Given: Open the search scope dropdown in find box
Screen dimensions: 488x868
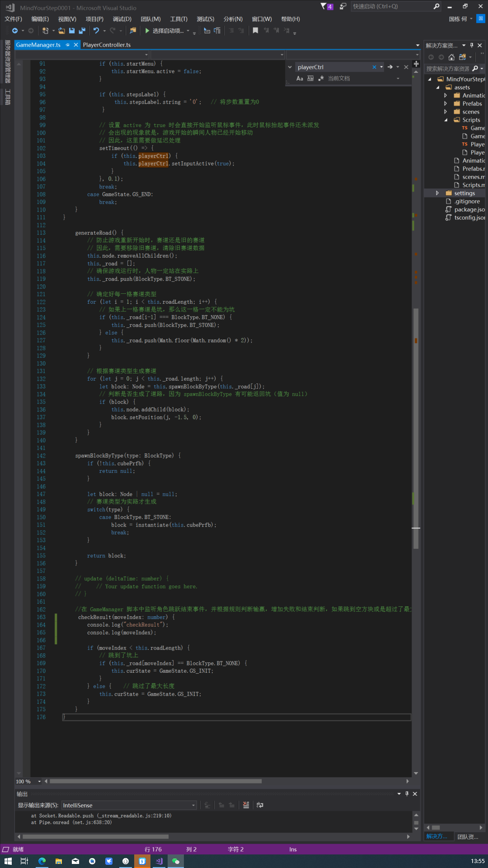Looking at the screenshot, I should 398,78.
